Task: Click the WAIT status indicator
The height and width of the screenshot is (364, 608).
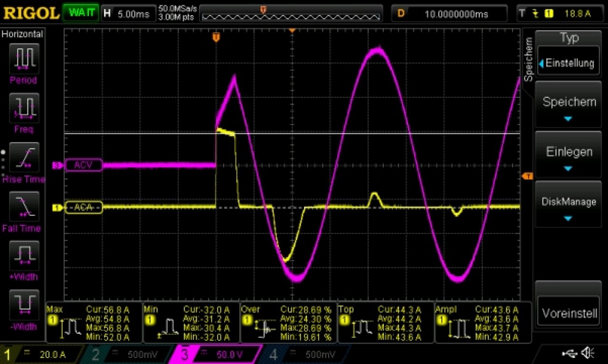Action: (81, 13)
